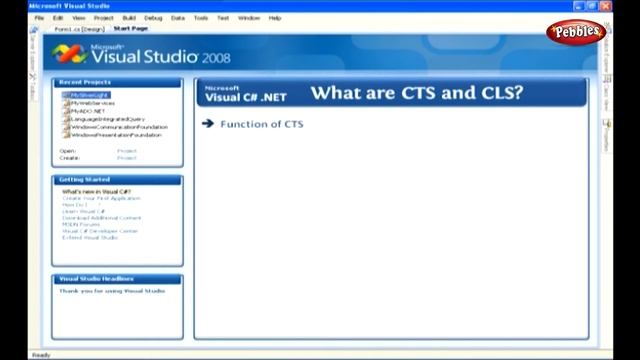
Task: Open What's new in Visual C#?
Action: click(96, 191)
